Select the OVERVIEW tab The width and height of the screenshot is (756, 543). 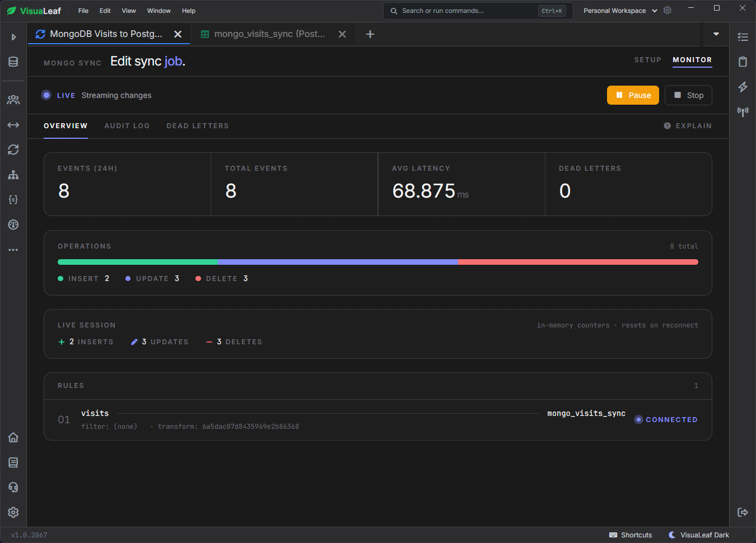tap(66, 126)
